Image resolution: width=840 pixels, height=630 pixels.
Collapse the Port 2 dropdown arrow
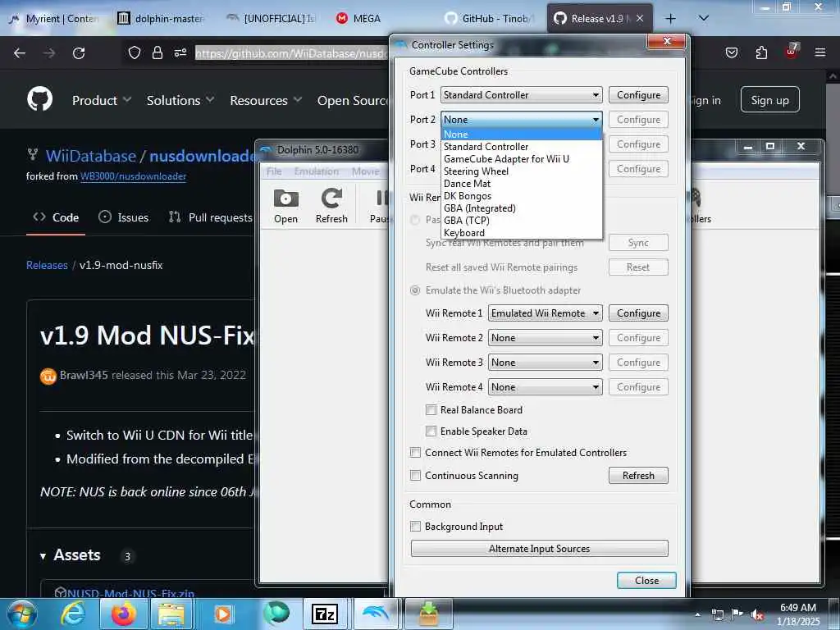tap(596, 120)
